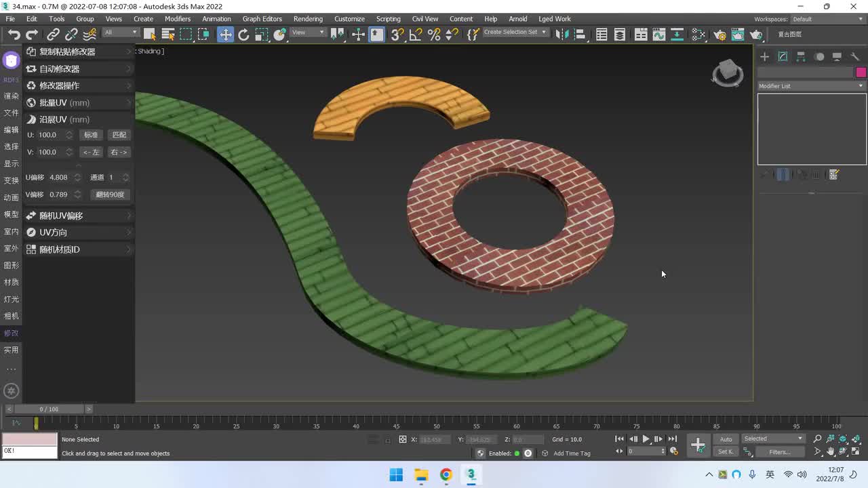The image size is (868, 488).
Task: Click the Filters... button
Action: pos(779,452)
